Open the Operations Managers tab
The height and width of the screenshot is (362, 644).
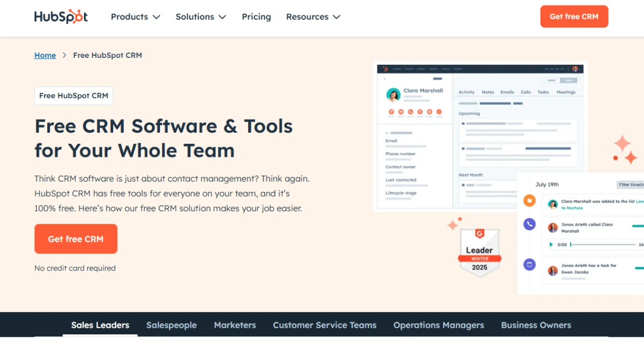pos(439,325)
